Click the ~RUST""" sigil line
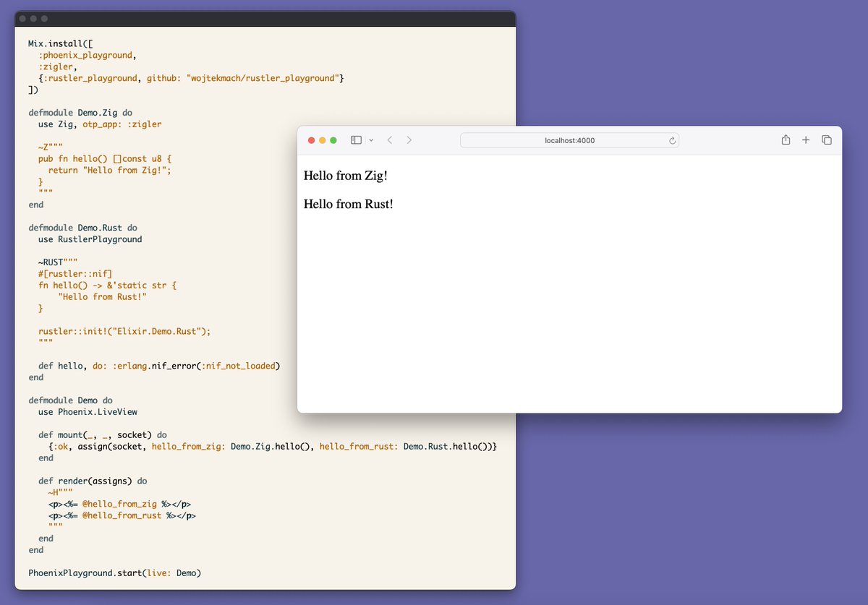The width and height of the screenshot is (868, 605). [x=58, y=262]
